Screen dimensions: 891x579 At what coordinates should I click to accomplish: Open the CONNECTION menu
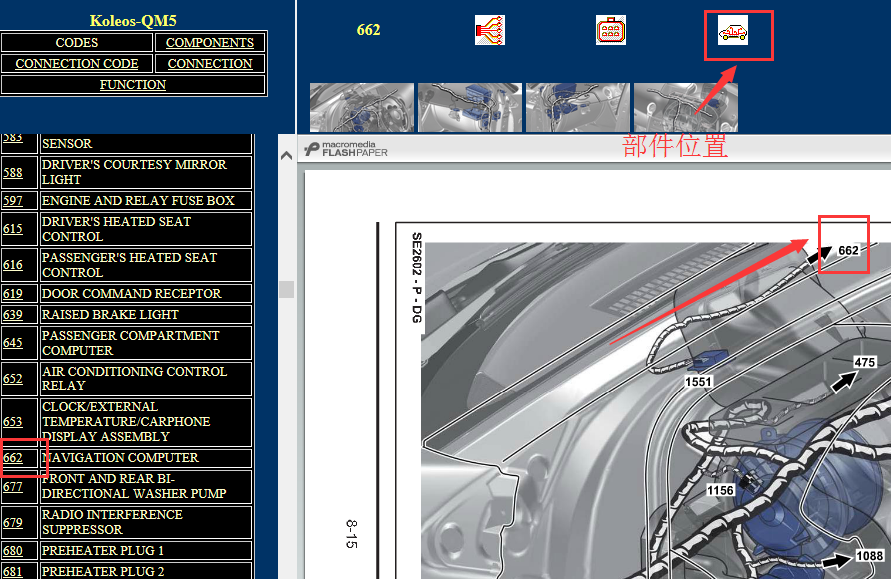[x=210, y=64]
